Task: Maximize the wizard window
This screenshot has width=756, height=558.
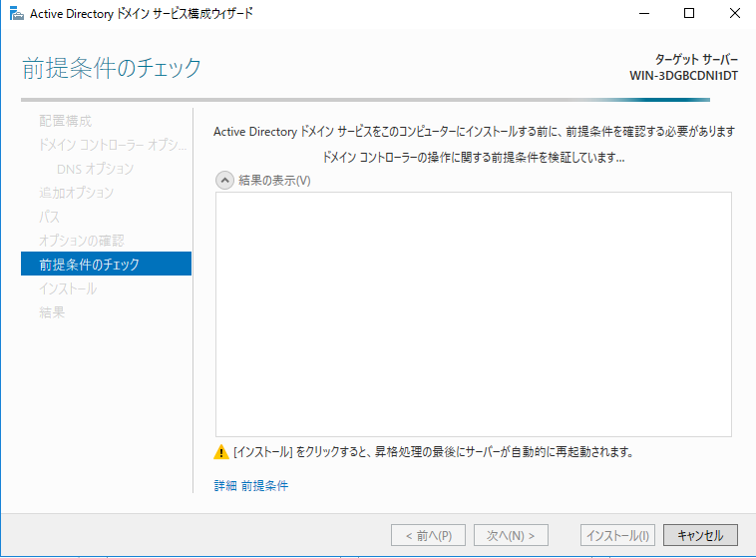Action: [x=689, y=14]
